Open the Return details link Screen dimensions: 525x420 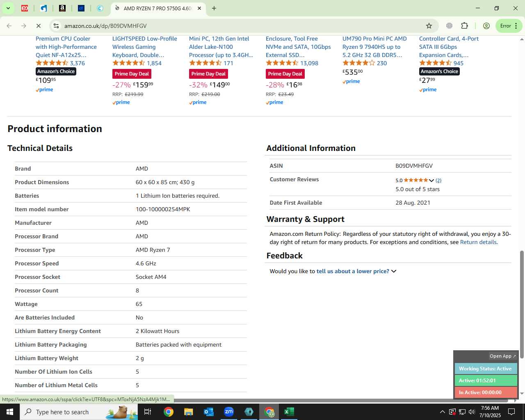point(478,242)
